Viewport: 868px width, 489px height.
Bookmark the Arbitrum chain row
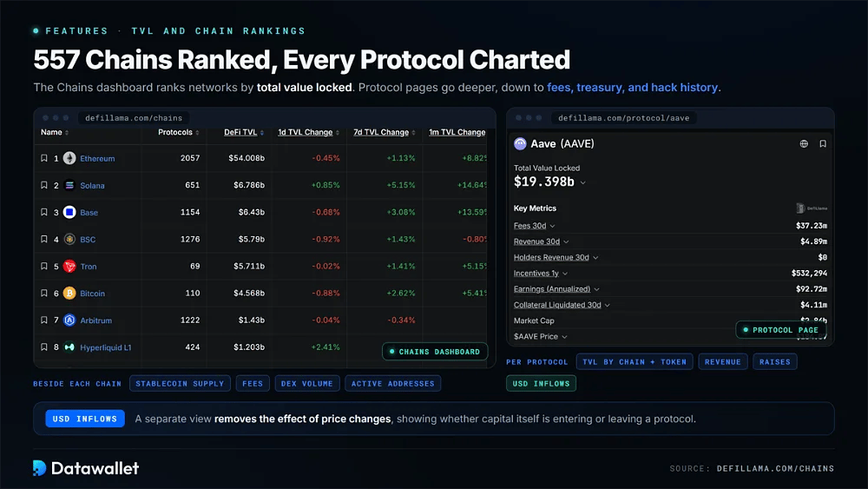[43, 320]
